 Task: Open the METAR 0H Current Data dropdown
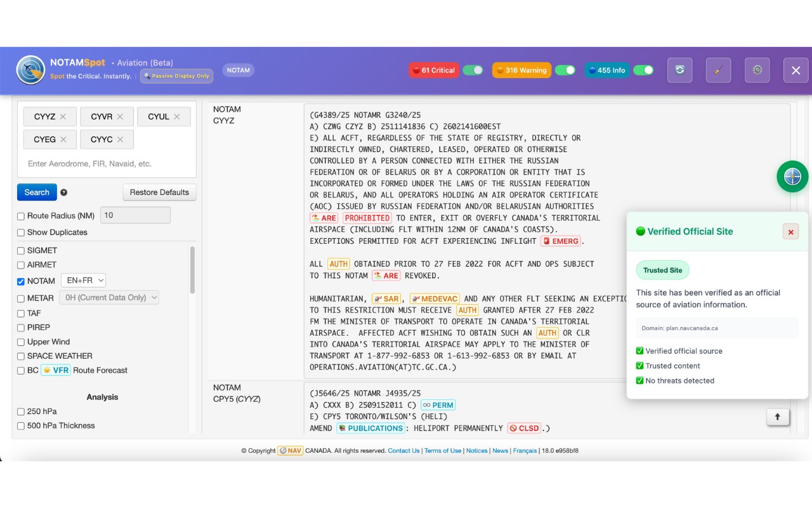109,297
